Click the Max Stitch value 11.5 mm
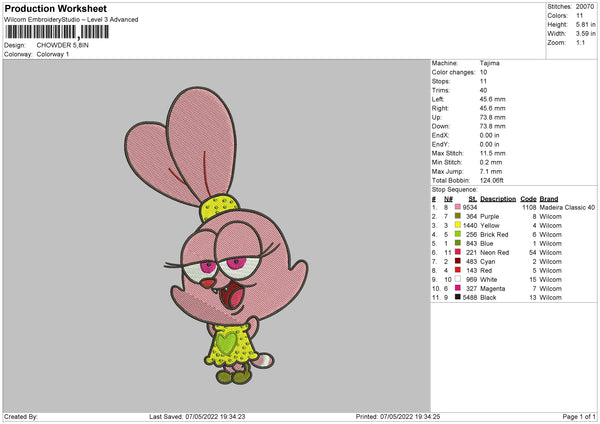 pos(492,153)
